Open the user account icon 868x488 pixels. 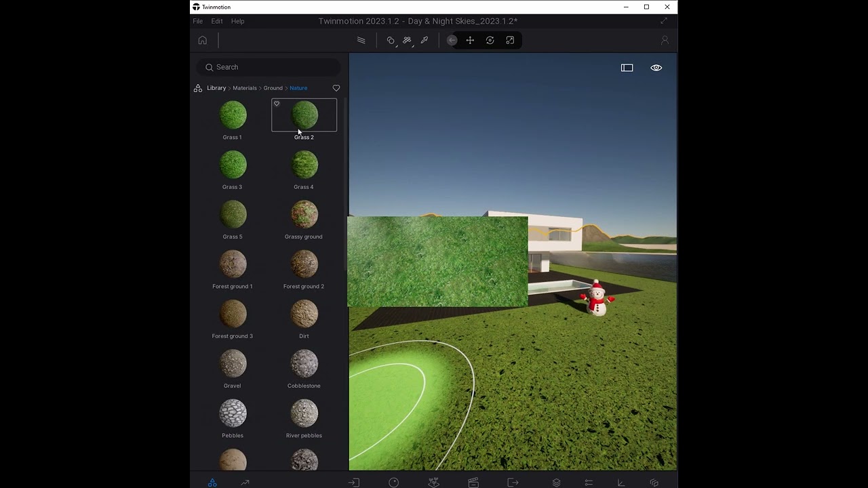[665, 40]
